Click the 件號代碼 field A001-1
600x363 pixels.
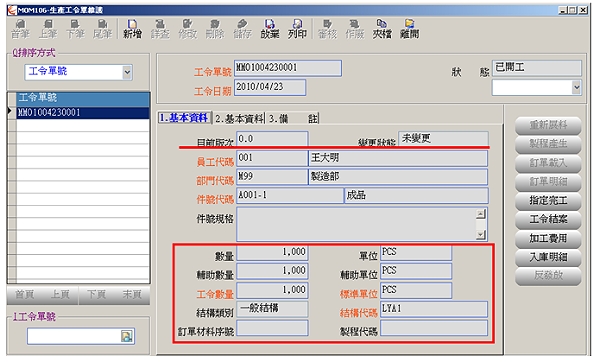290,196
